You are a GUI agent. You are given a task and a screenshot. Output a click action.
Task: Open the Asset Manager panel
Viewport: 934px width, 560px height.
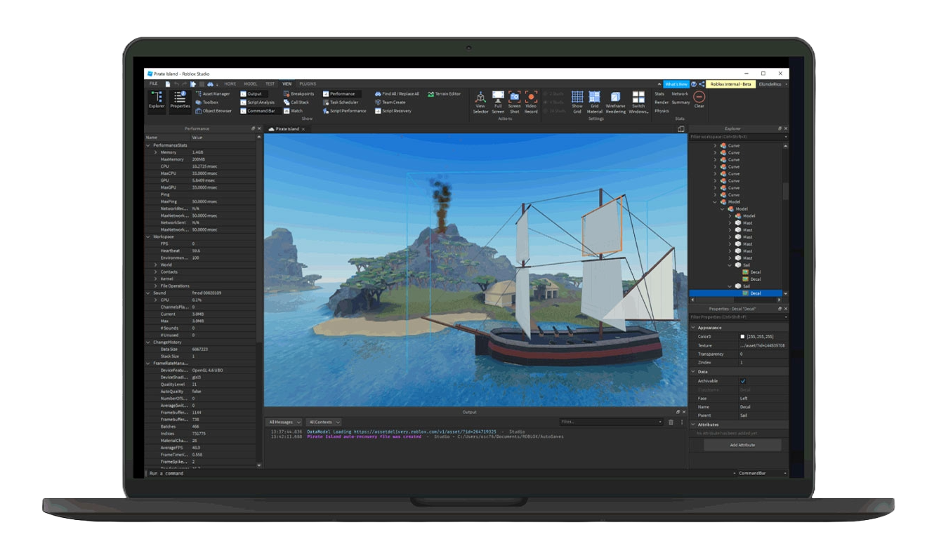213,94
